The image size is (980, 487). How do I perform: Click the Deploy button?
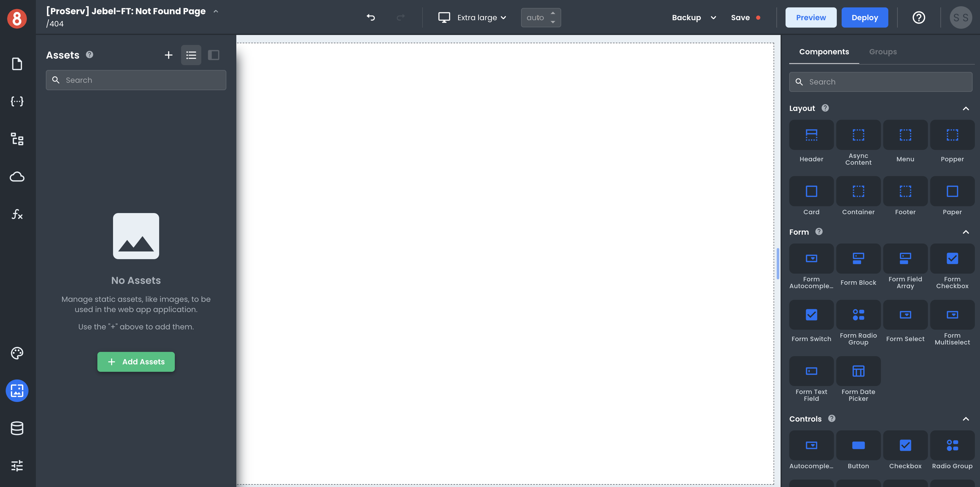coord(865,17)
